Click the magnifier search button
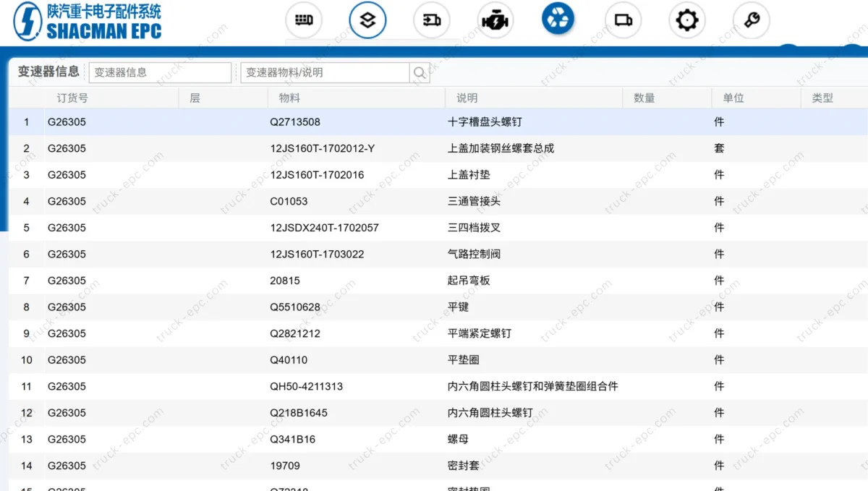The image size is (868, 491). pyautogui.click(x=419, y=72)
